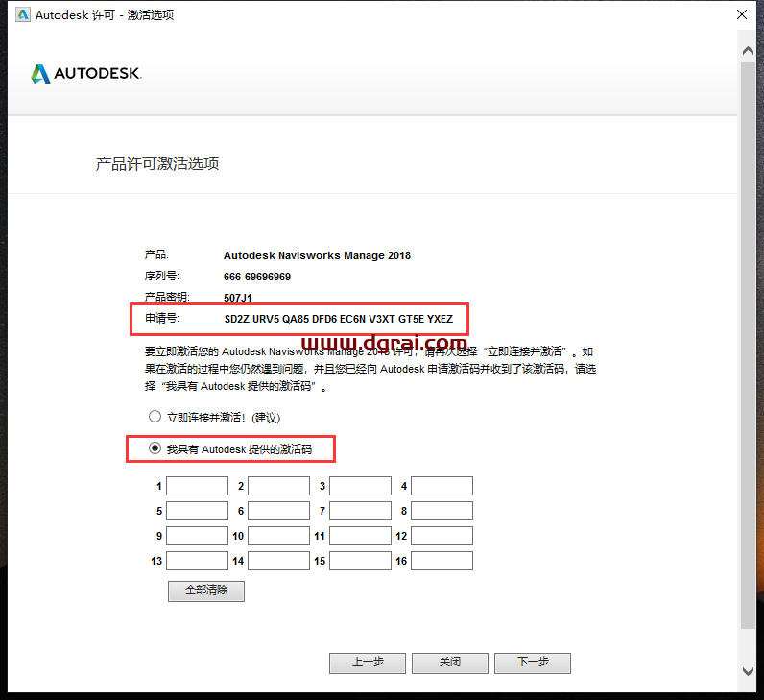This screenshot has height=700, width=764.
Task: Click the serial number 666-69696969
Action: (x=257, y=277)
